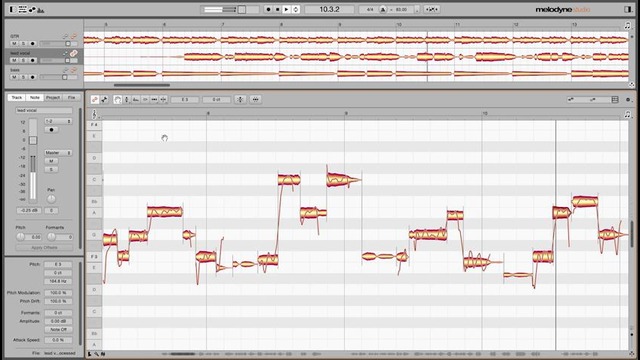Click the Pitch Modulation 100.0 % field

tap(58, 293)
